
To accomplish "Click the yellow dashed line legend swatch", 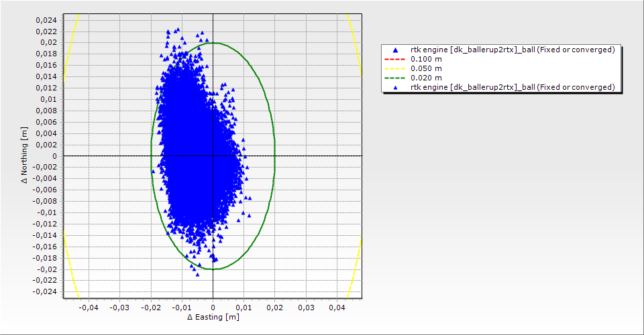I will [394, 68].
